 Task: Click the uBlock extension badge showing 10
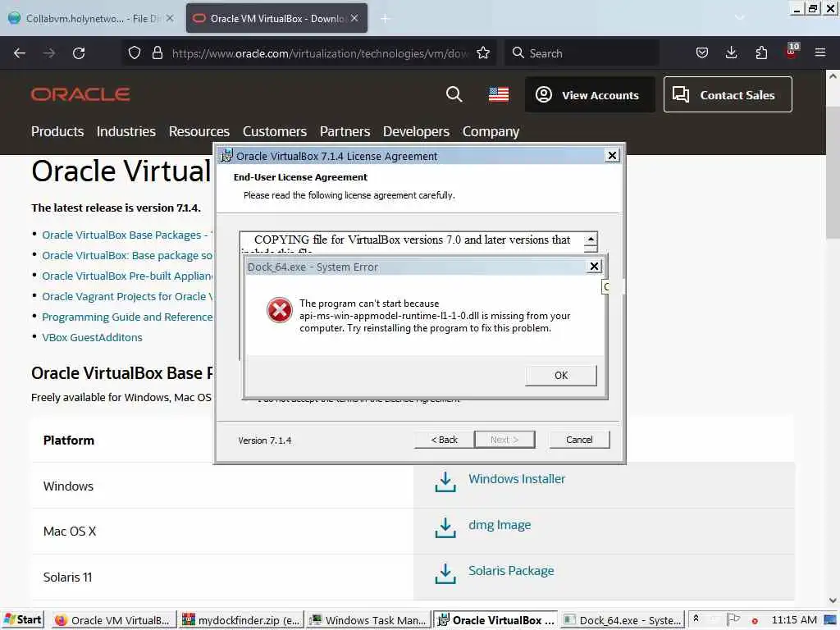pos(792,52)
